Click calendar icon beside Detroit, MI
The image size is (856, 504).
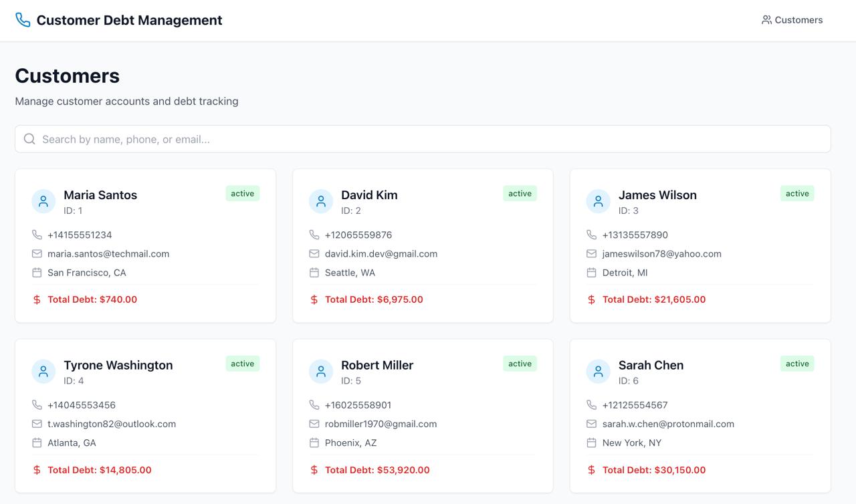(x=591, y=272)
